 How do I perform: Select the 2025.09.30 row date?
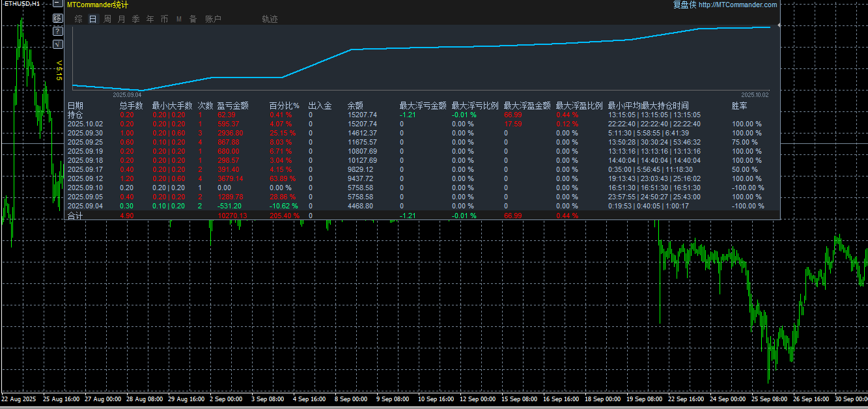85,133
